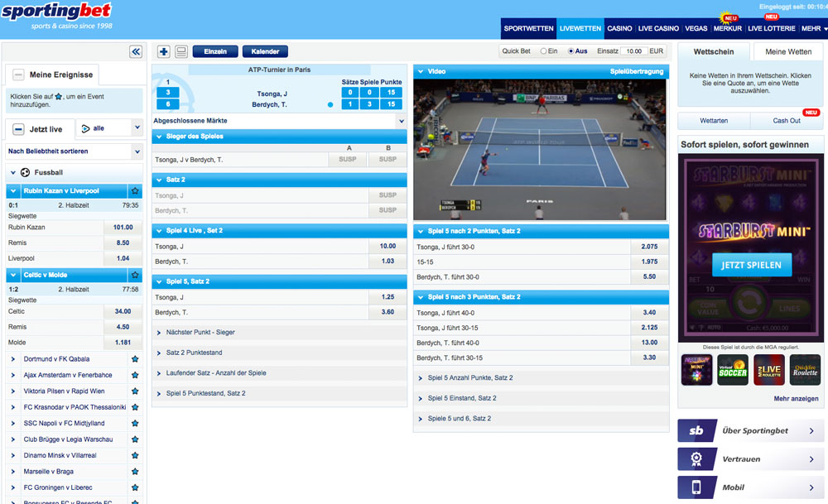The height and width of the screenshot is (504, 828).
Task: Click JETZT SPIELEN button
Action: (752, 265)
